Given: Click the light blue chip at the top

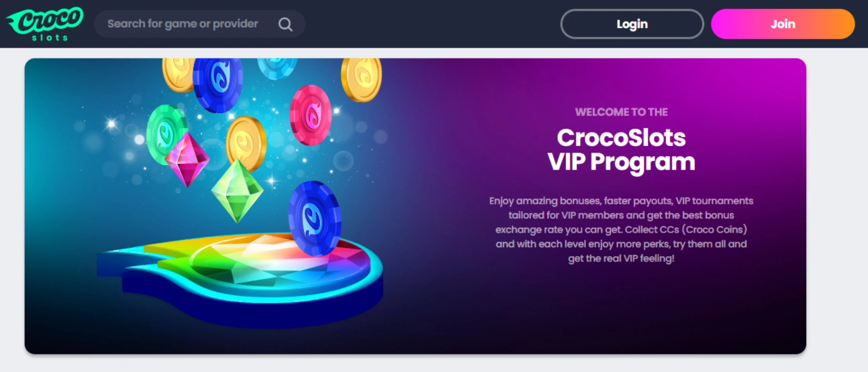Looking at the screenshot, I should (277, 68).
